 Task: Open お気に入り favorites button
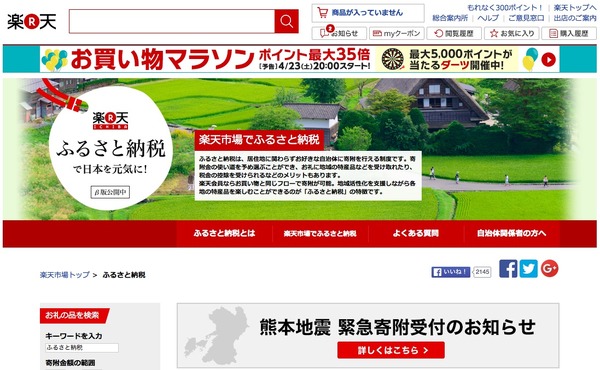click(x=512, y=34)
